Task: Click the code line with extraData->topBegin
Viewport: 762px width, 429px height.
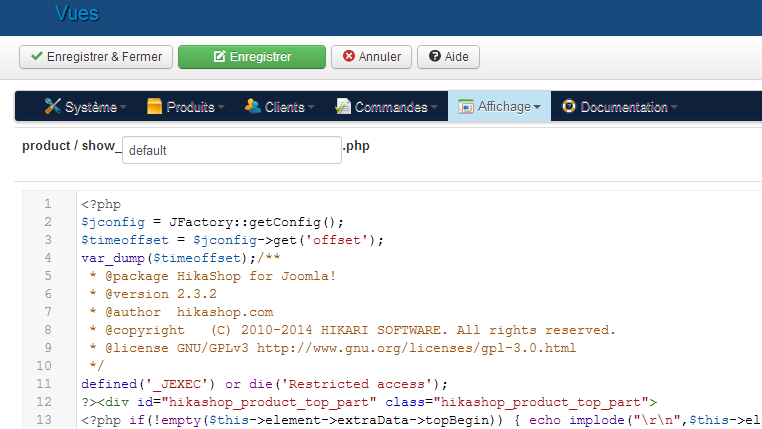Action: click(x=421, y=420)
